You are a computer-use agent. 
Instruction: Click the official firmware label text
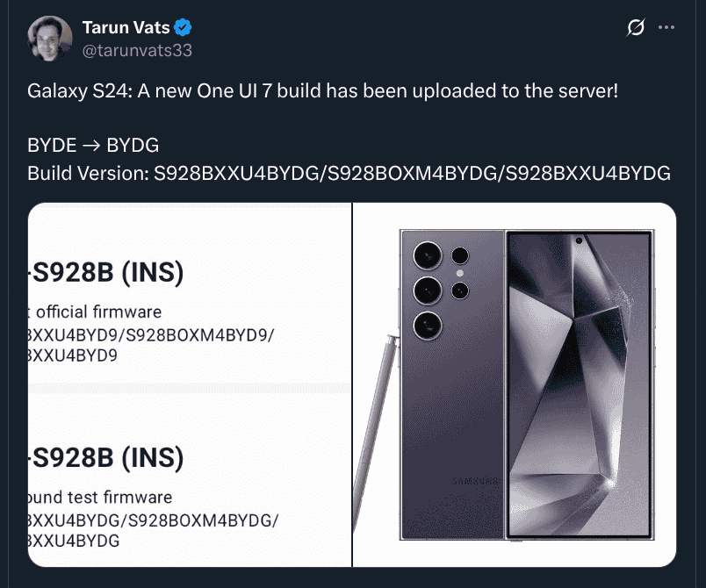click(98, 312)
